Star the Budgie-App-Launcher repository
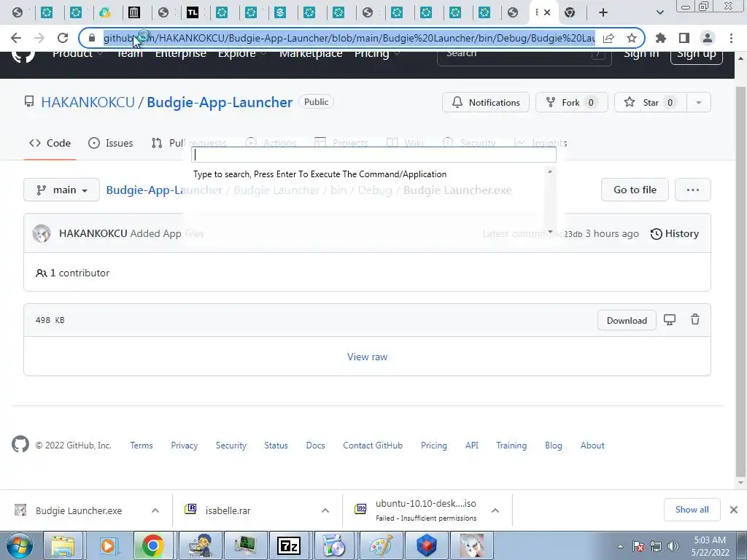 coord(651,102)
